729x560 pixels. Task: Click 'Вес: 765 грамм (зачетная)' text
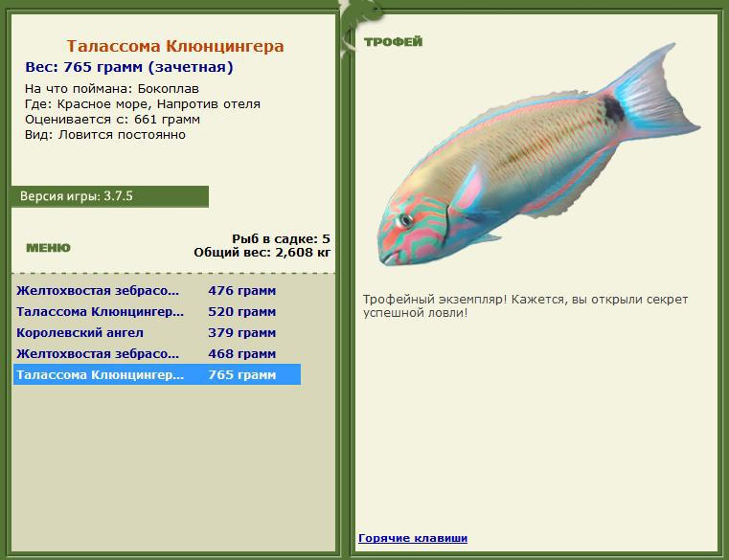129,67
